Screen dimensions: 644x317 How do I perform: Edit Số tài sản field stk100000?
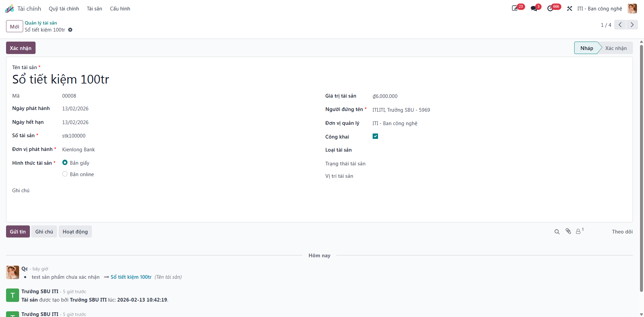pyautogui.click(x=74, y=136)
